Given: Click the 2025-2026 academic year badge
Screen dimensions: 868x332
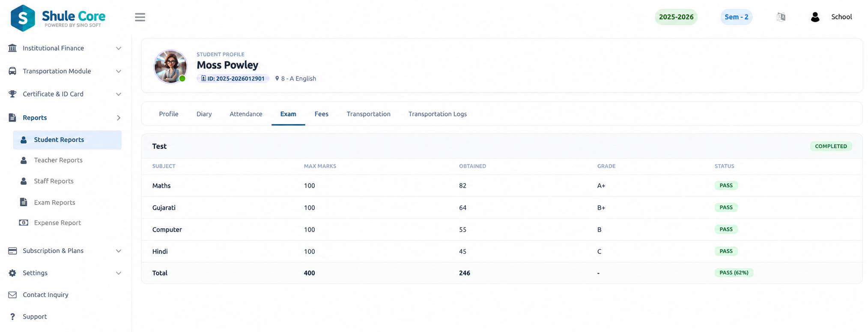Looking at the screenshot, I should [x=676, y=17].
